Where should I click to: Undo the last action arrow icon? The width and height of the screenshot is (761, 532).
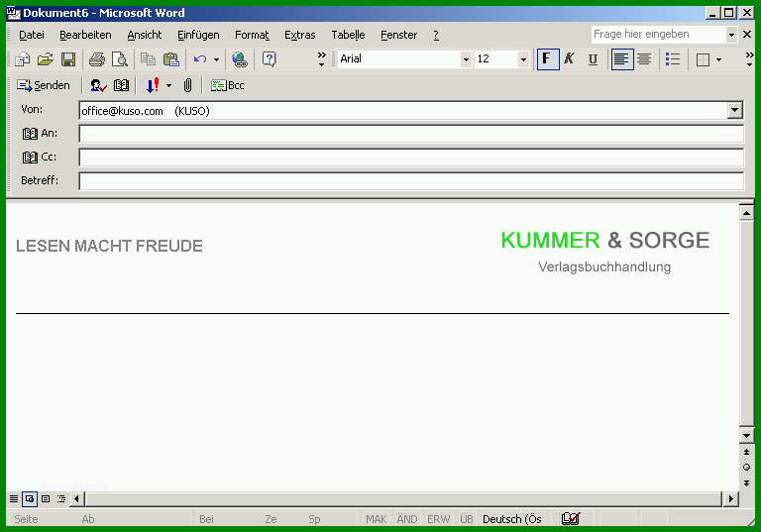(200, 59)
